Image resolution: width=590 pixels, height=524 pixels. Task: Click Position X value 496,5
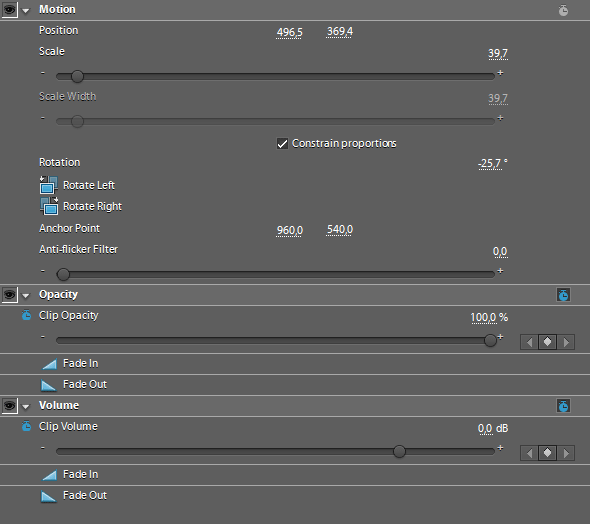pyautogui.click(x=289, y=33)
